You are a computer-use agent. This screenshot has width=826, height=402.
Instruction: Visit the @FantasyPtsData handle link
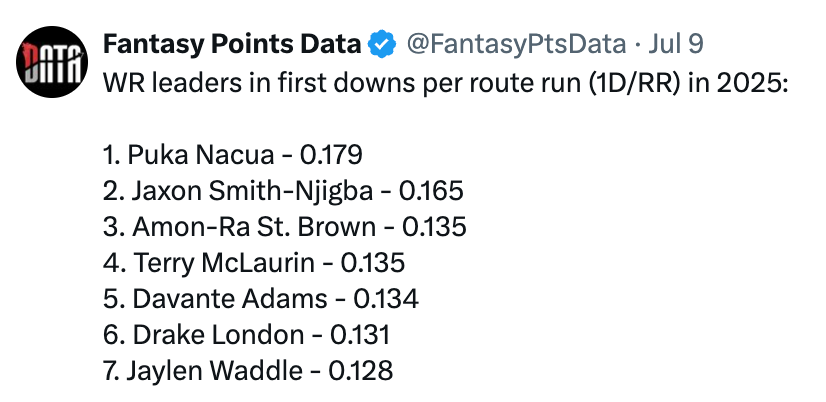[x=516, y=45]
